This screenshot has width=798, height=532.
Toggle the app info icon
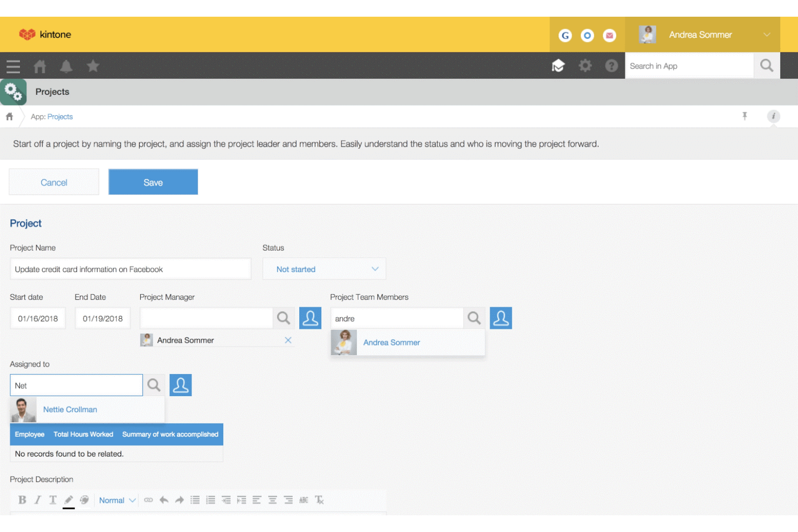point(773,116)
